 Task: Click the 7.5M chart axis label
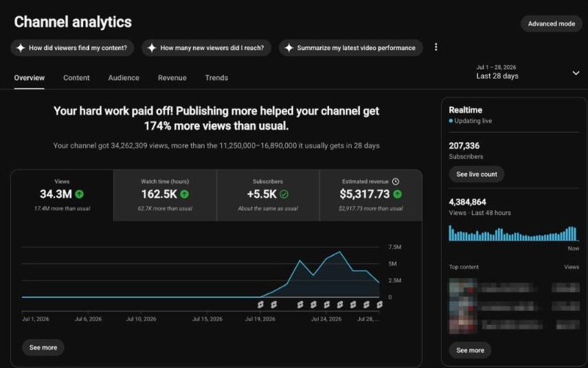[395, 247]
